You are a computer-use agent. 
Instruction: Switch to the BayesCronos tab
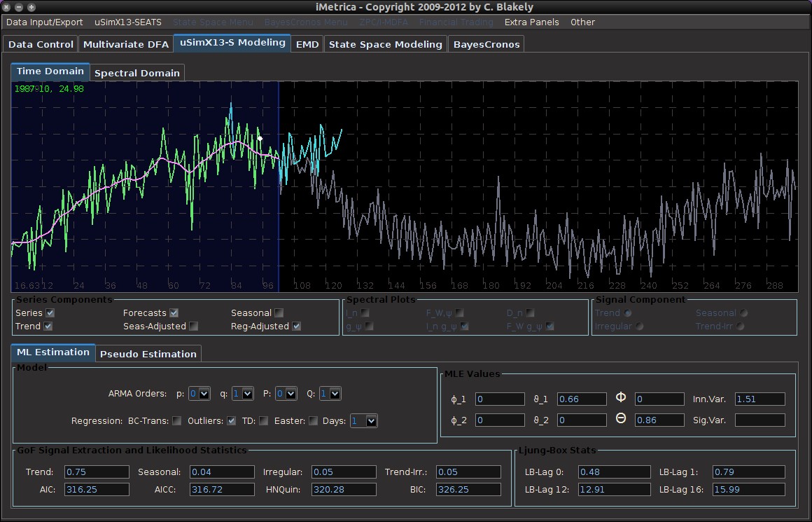point(488,43)
